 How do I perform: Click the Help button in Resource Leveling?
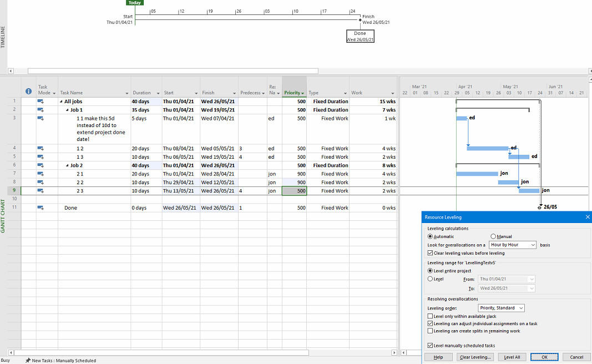click(x=438, y=357)
